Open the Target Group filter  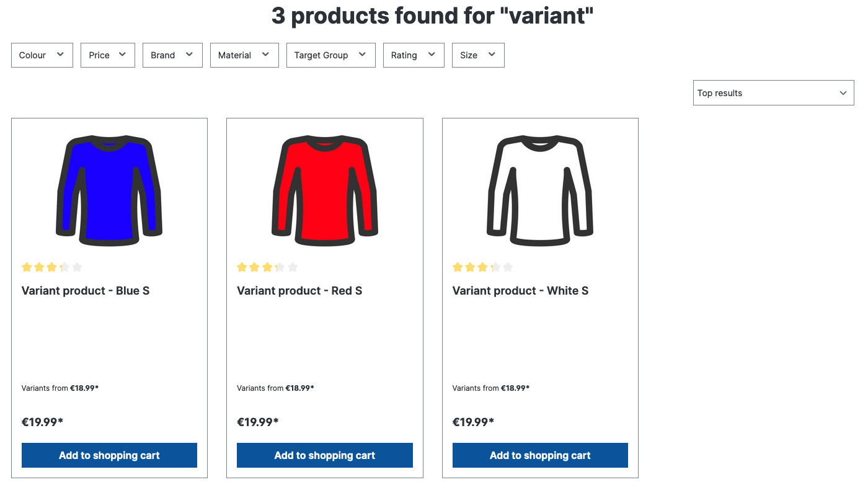[x=330, y=55]
